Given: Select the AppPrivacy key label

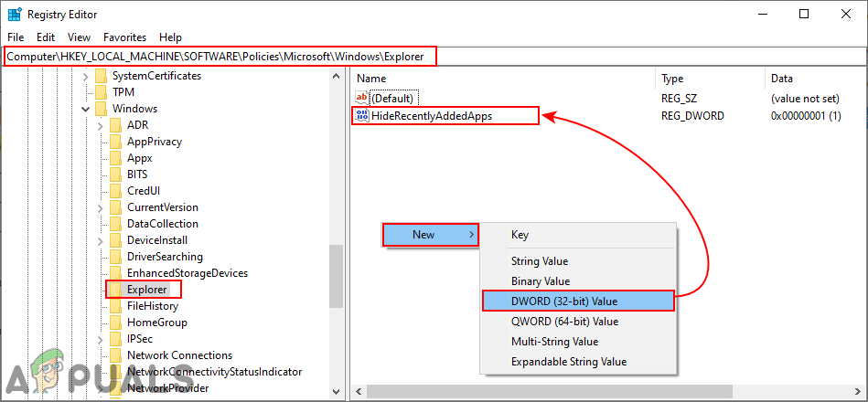Looking at the screenshot, I should pos(155,142).
